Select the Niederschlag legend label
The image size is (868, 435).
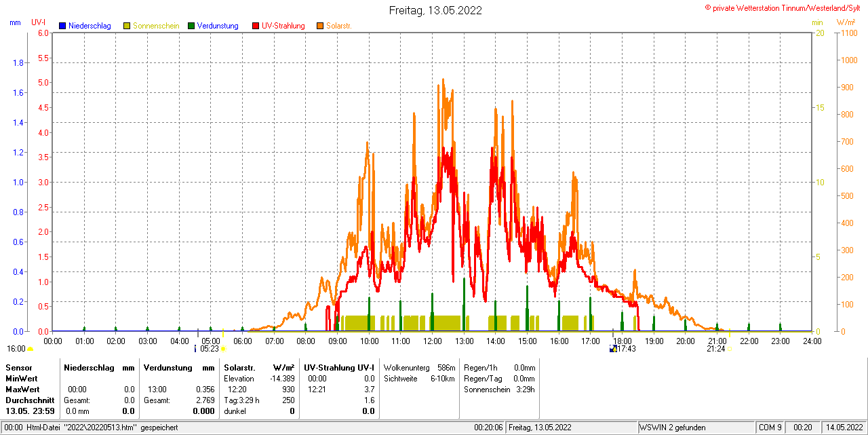(90, 26)
